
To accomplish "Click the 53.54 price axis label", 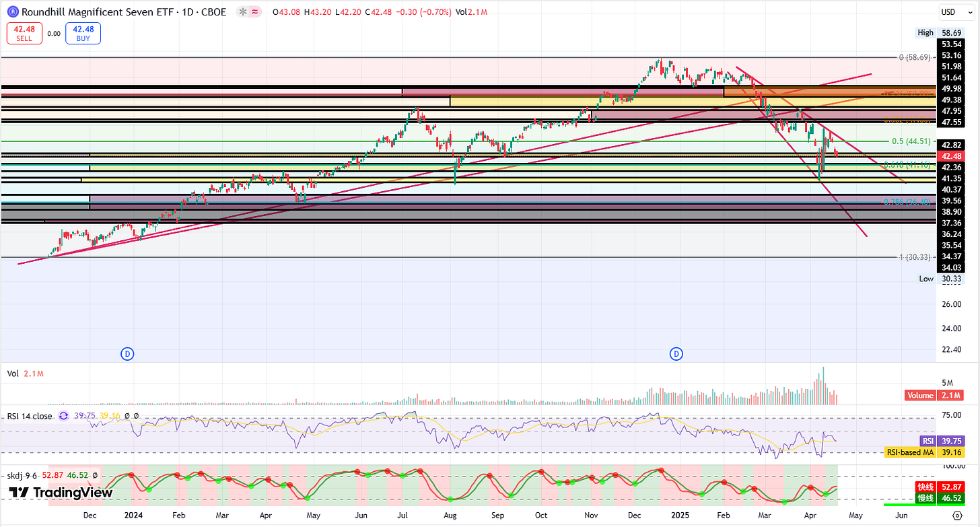I will point(952,44).
